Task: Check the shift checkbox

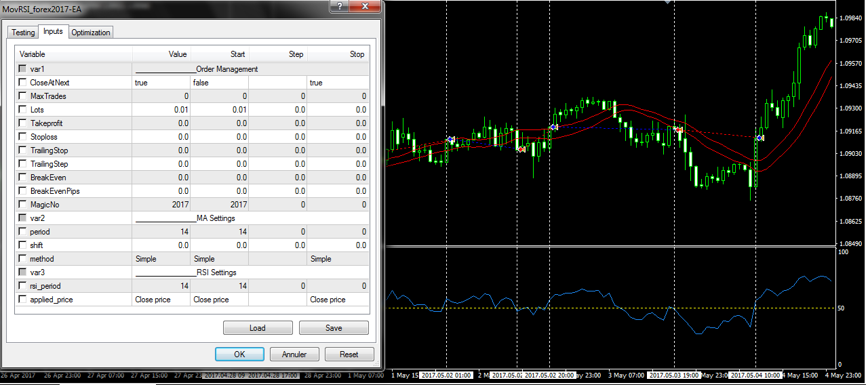Action: (x=23, y=245)
